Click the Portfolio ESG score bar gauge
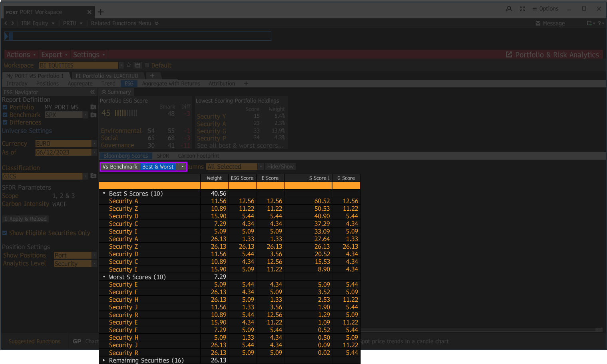 tap(126, 113)
